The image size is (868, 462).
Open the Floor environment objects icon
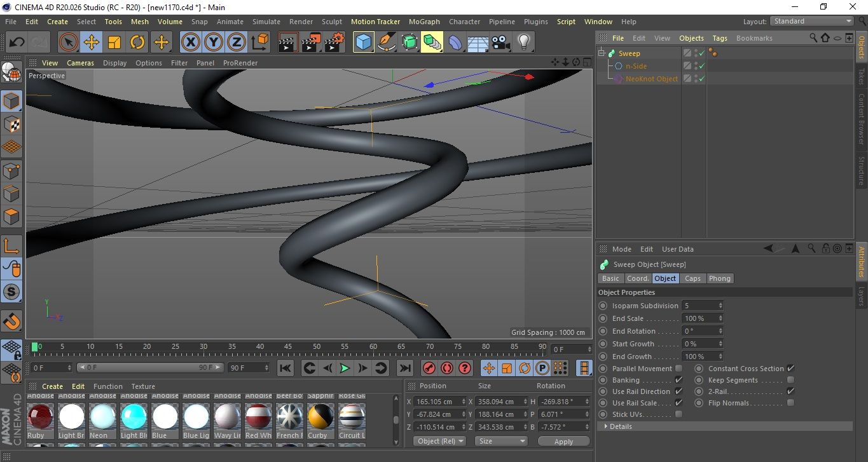tap(478, 43)
